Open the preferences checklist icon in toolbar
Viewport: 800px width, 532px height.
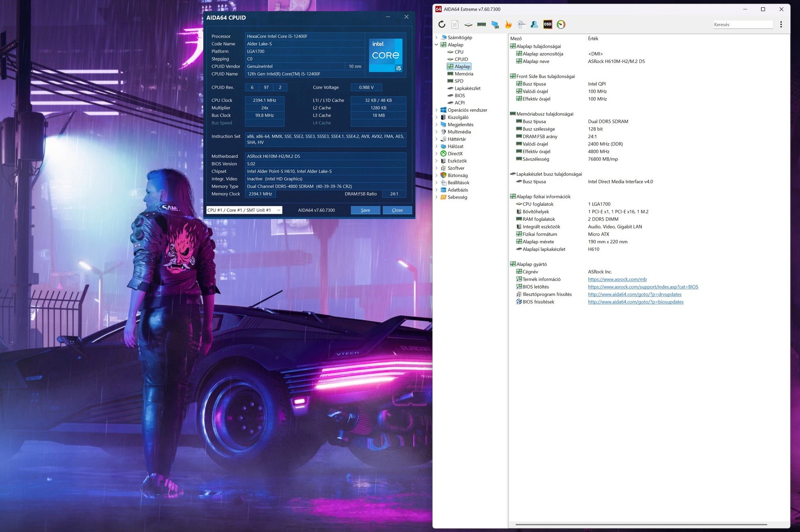(521, 24)
